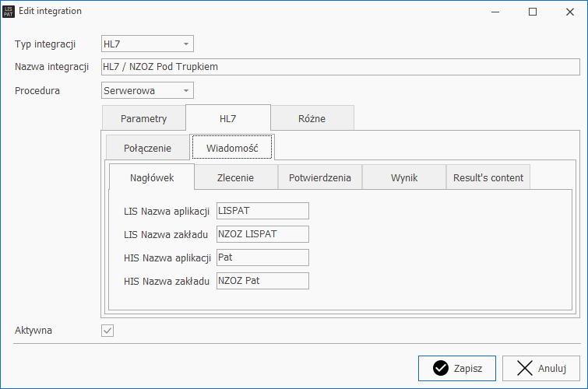Show the Potwierdzenia tab

point(319,177)
